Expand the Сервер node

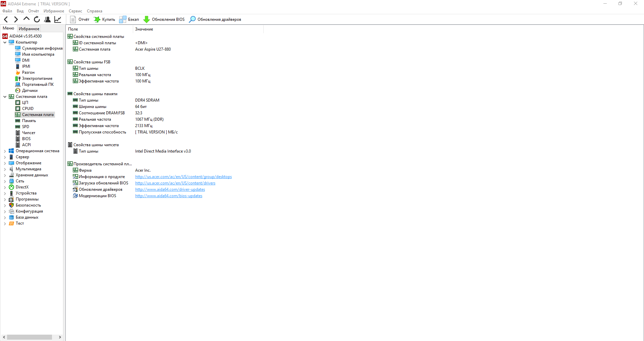click(x=5, y=157)
